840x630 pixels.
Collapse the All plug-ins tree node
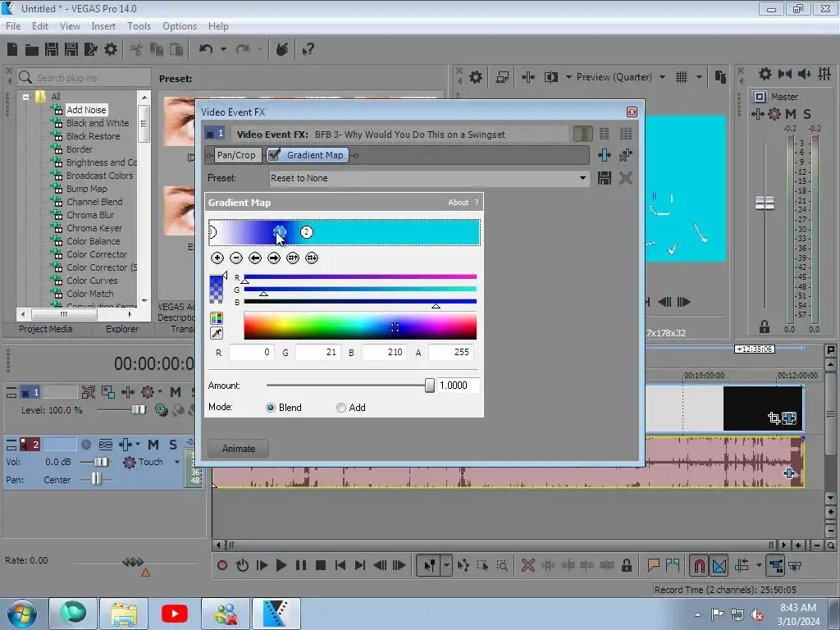tap(25, 97)
